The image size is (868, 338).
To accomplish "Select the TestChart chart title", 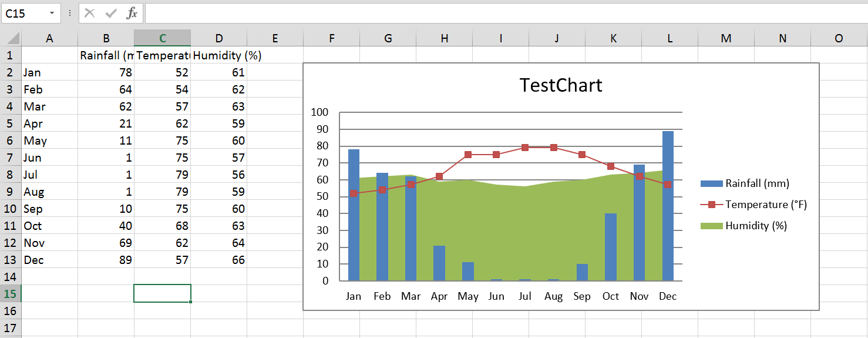I will 561,85.
